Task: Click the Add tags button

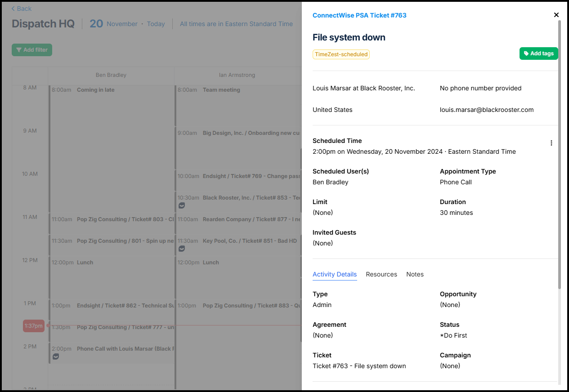Action: 538,53
